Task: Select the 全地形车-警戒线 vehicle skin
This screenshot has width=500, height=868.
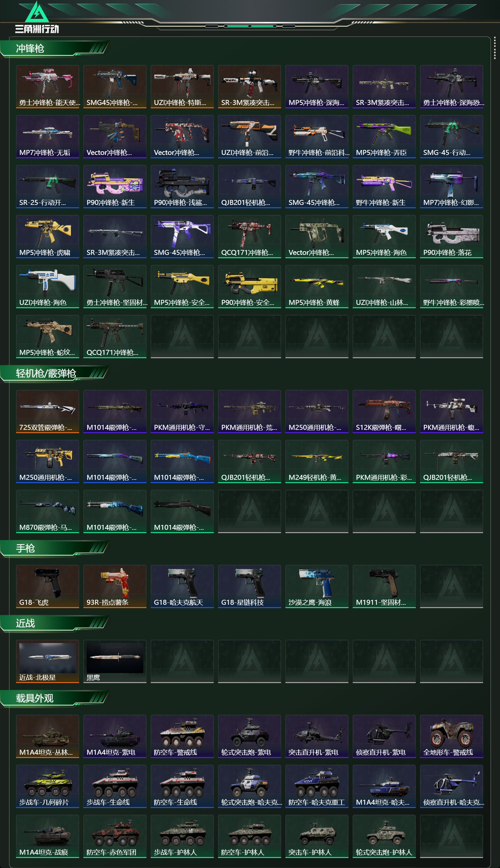Action: (451, 736)
